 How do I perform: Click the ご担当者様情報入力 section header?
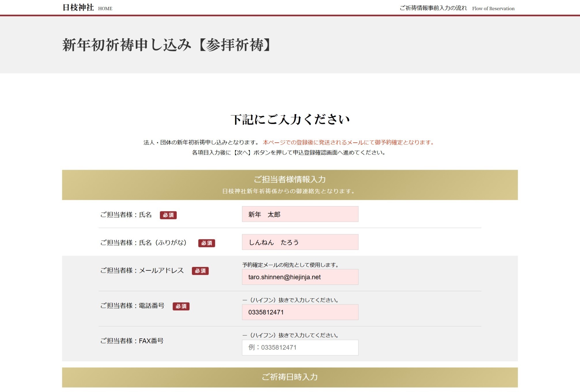tap(290, 180)
